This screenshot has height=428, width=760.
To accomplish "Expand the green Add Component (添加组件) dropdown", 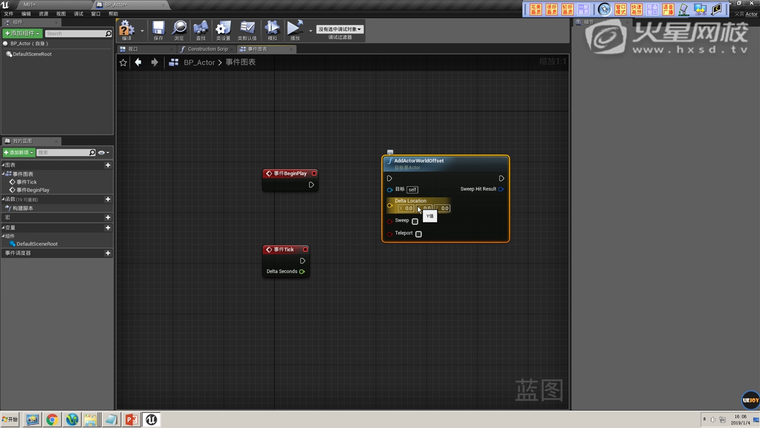I will (22, 33).
